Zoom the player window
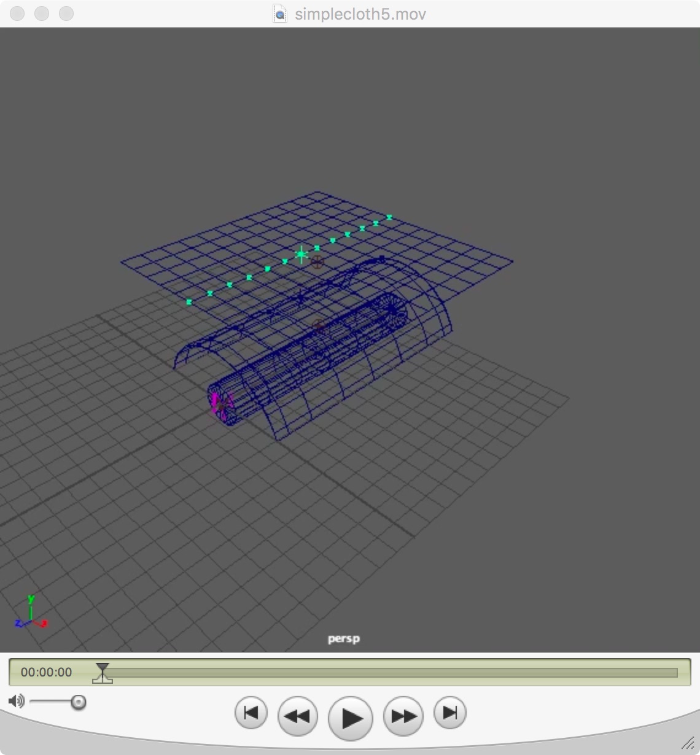Screen dimensions: 700x755 click(66, 14)
